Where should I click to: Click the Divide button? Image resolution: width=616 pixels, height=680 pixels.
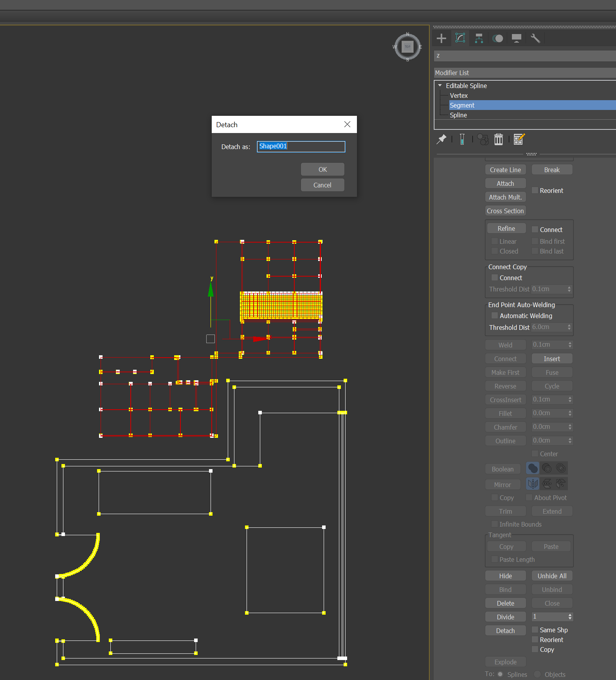coord(505,617)
